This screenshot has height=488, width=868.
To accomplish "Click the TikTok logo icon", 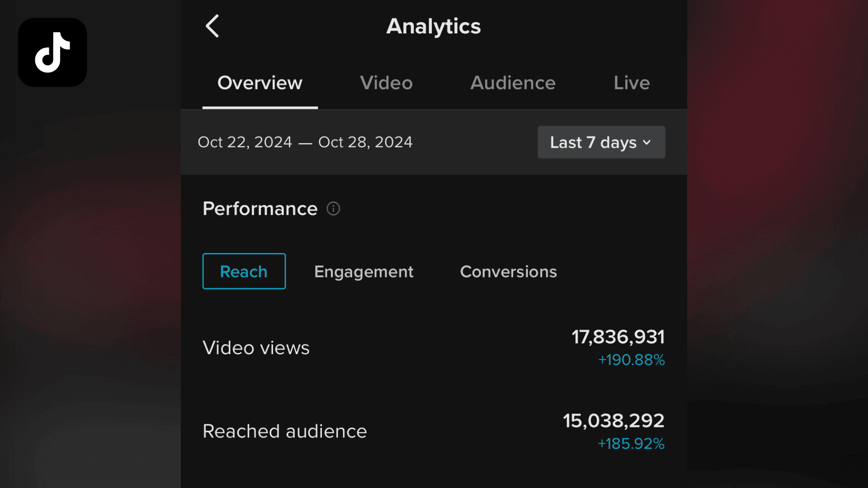I will coord(52,52).
